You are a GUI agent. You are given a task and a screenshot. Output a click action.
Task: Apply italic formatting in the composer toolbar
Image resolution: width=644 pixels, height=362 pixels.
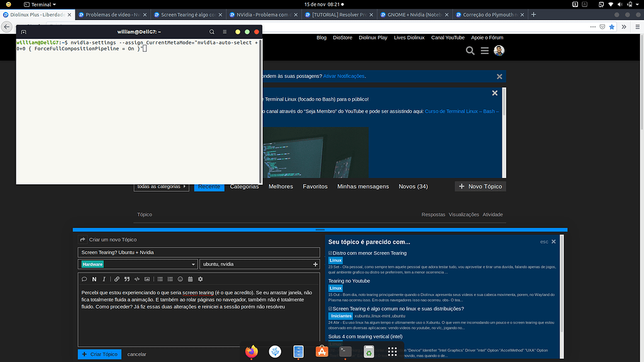point(104,279)
